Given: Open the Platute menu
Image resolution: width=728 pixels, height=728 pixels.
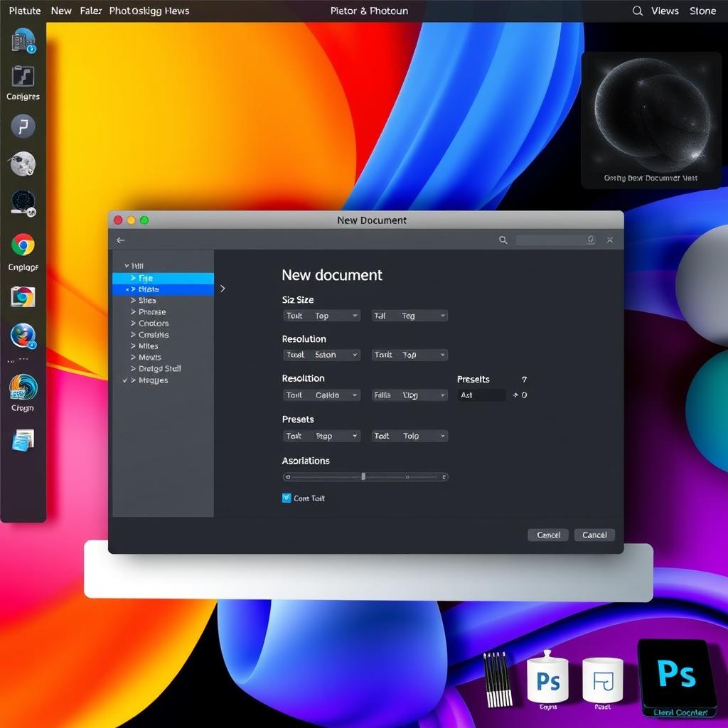Looking at the screenshot, I should pos(25,11).
